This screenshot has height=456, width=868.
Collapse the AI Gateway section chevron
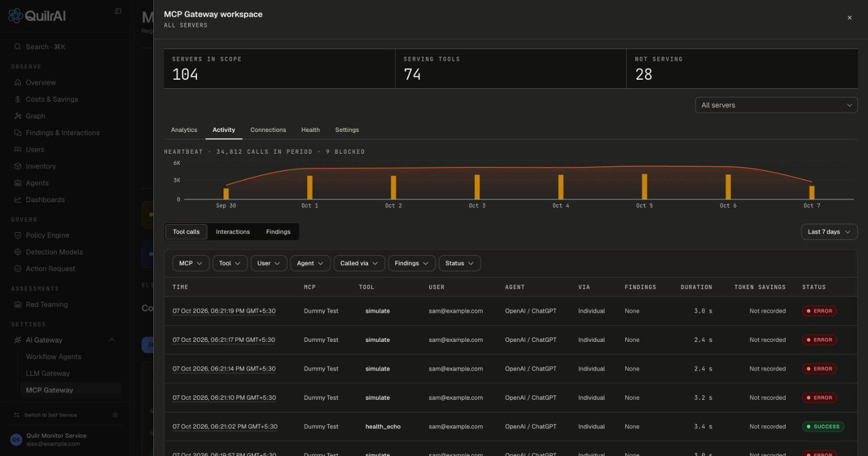[111, 340]
